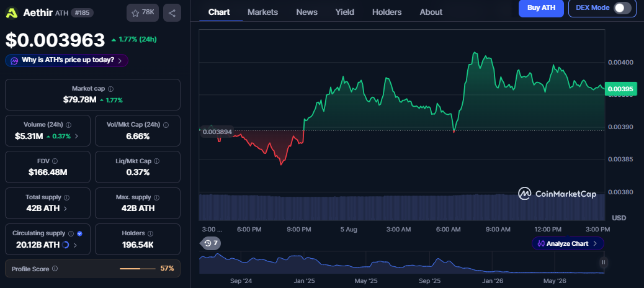Click the history clock icon labeled 7
Screen dimensions: 644x288
211,243
